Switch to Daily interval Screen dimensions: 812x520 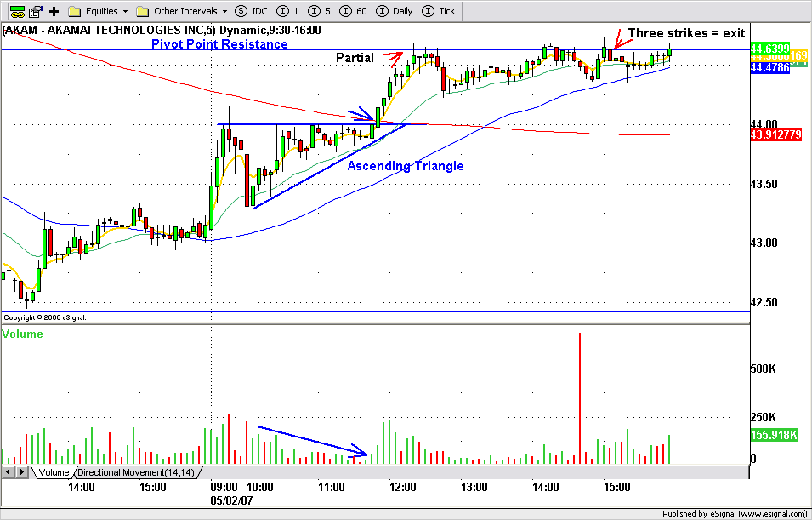tap(395, 11)
